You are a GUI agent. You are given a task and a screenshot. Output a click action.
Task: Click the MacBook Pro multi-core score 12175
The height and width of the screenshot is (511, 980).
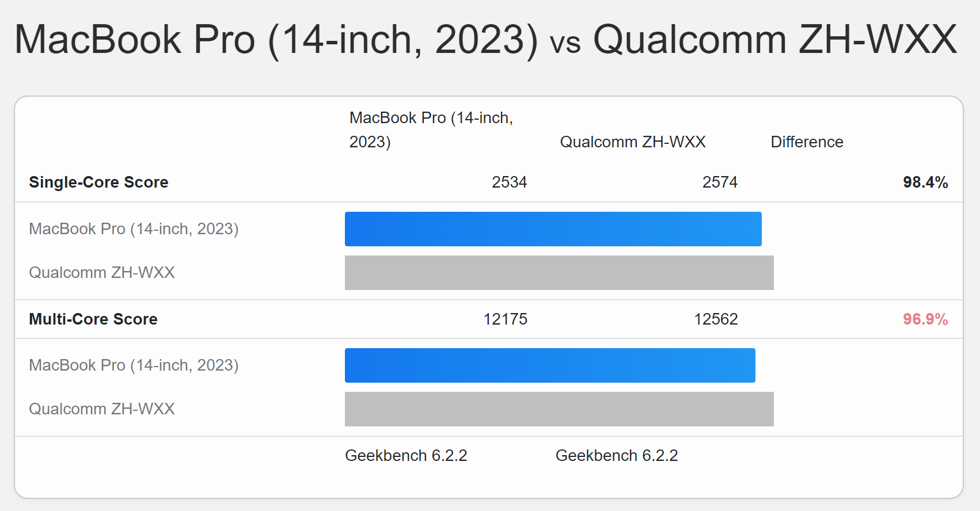point(505,319)
